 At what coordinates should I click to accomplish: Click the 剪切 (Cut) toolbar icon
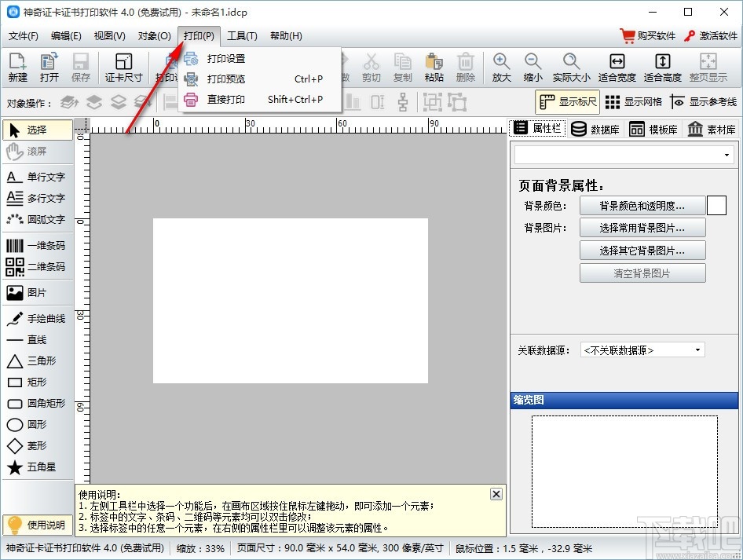click(371, 68)
